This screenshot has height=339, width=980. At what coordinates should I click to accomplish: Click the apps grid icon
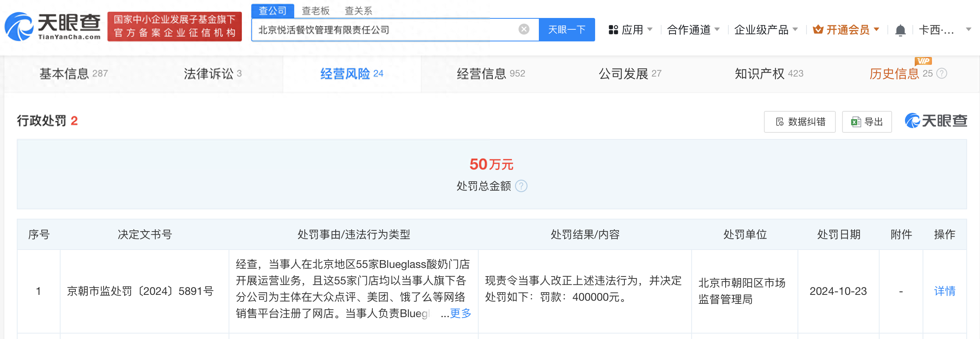point(613,30)
